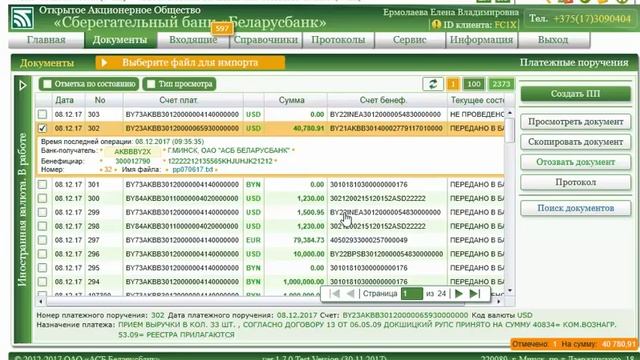Viewport: 640px width, 360px height.
Task: Tick the checkbox for document 299
Action: pyautogui.click(x=42, y=212)
